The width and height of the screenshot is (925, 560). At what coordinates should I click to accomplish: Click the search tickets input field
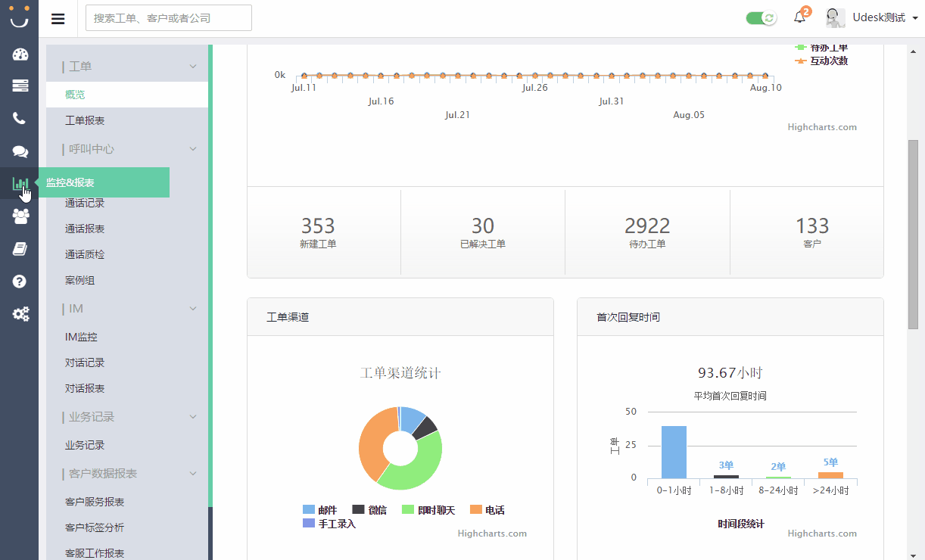click(x=169, y=18)
